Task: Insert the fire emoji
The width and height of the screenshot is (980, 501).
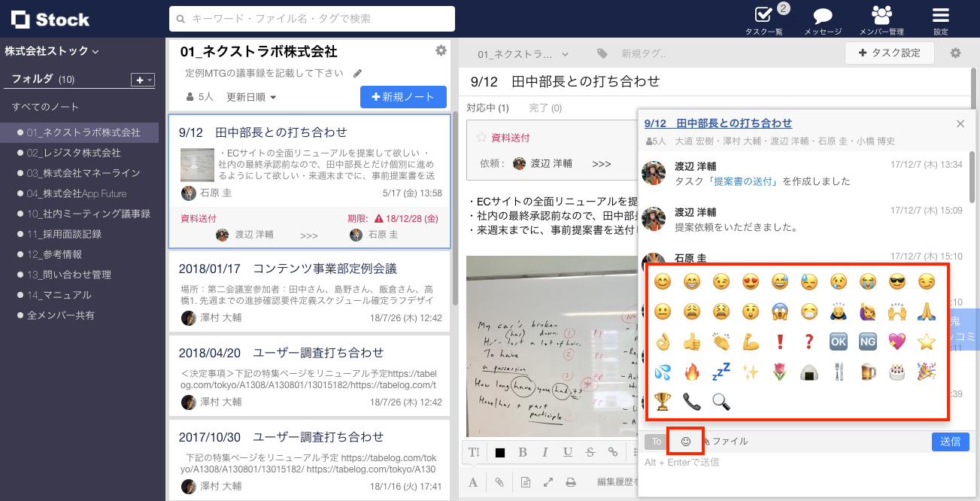Action: tap(692, 372)
